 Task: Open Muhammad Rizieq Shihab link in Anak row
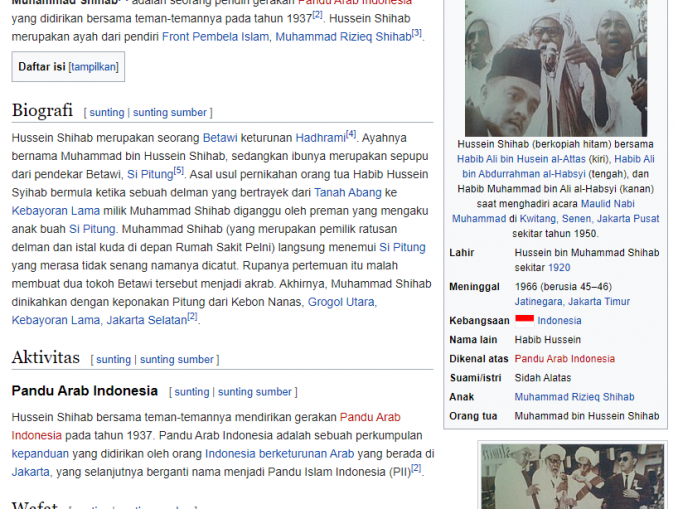574,397
